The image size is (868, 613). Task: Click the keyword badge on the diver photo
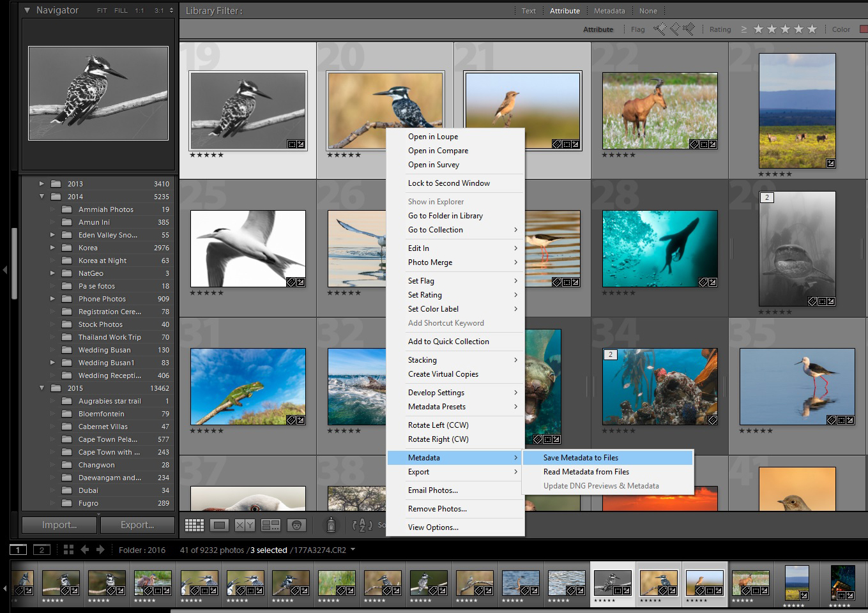[x=703, y=282]
